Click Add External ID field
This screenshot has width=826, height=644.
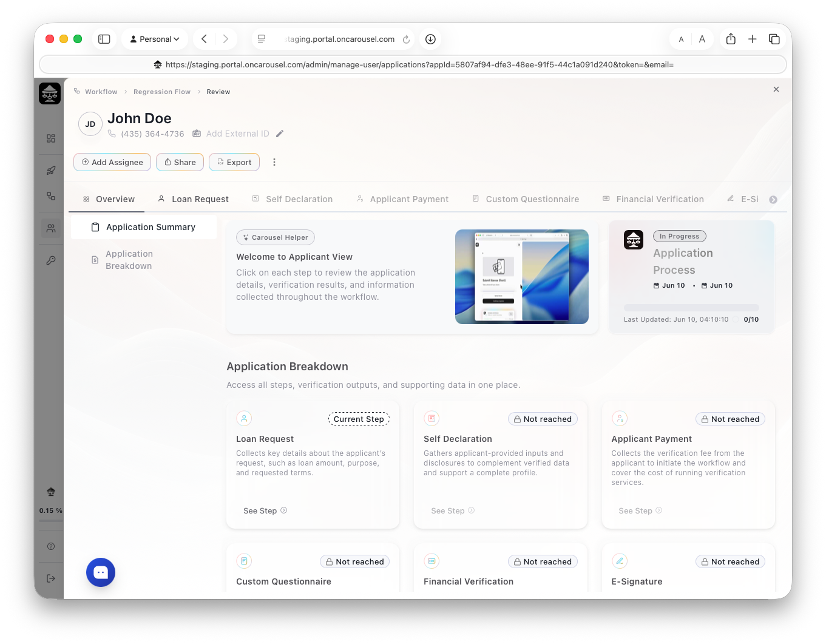238,134
